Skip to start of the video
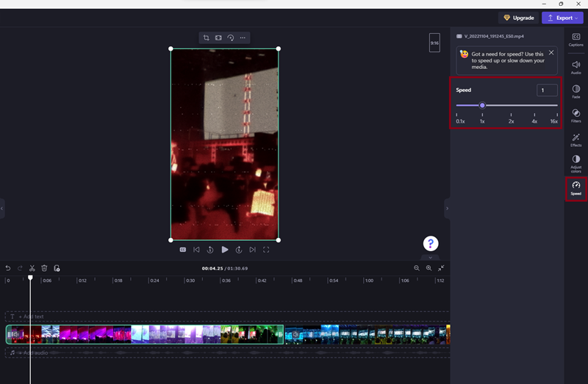The image size is (588, 384). 196,250
